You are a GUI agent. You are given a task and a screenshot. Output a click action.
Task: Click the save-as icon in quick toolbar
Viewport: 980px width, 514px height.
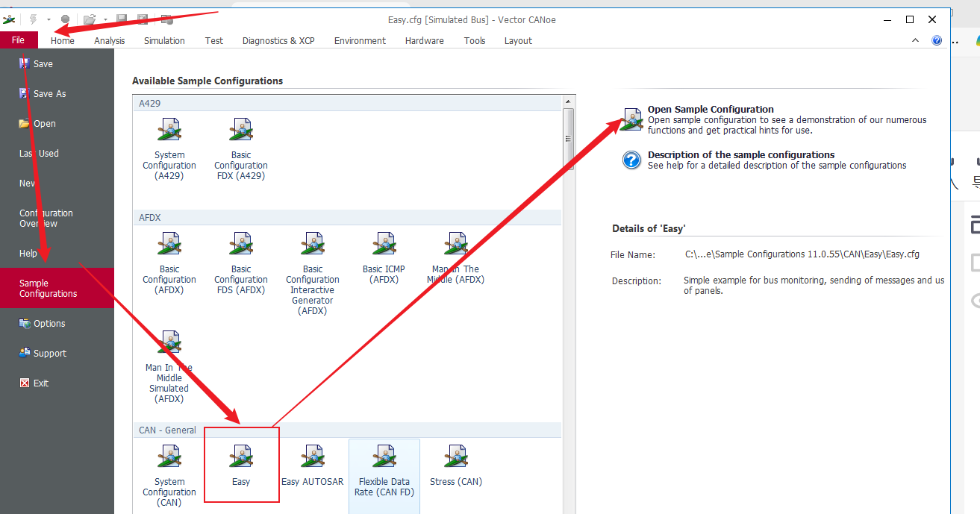pyautogui.click(x=142, y=19)
